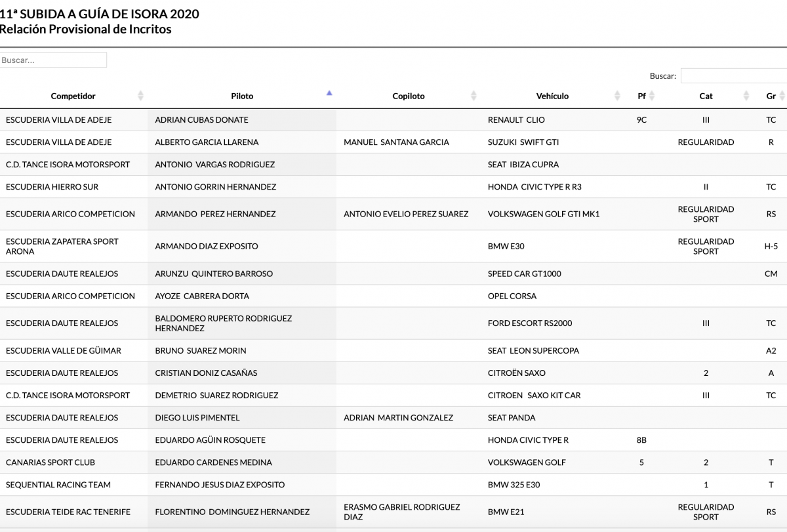Click the blue sort arrow in Piloto column

pyautogui.click(x=329, y=93)
